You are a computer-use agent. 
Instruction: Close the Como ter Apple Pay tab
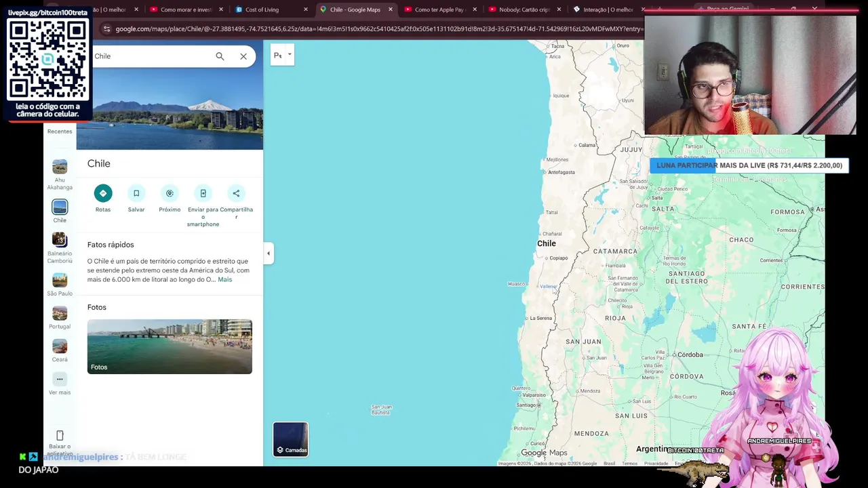click(475, 9)
